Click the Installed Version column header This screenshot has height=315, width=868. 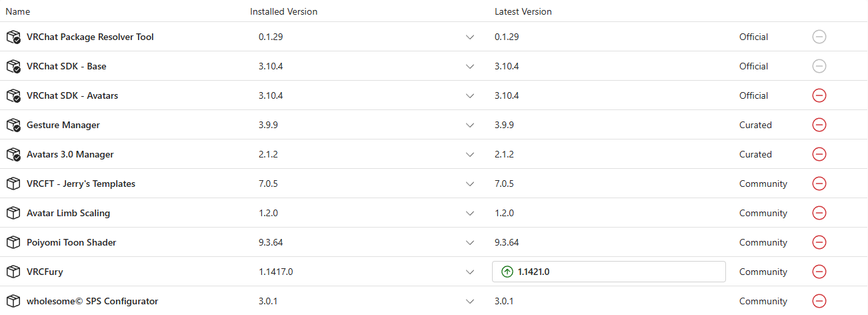[x=283, y=11]
